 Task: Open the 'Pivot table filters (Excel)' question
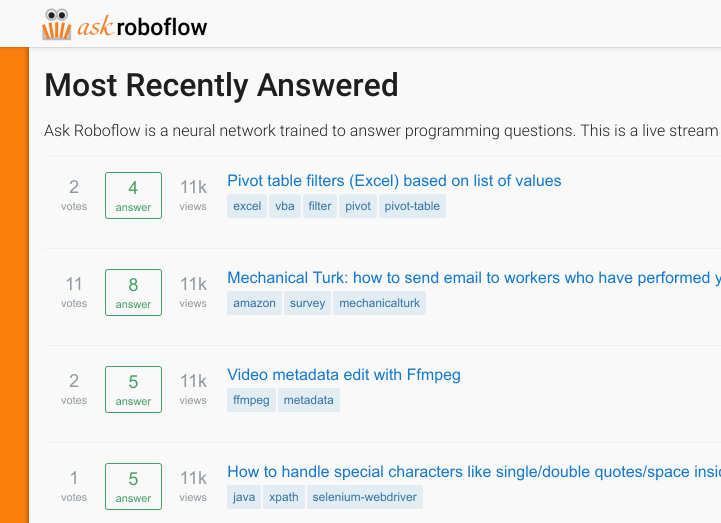(394, 181)
